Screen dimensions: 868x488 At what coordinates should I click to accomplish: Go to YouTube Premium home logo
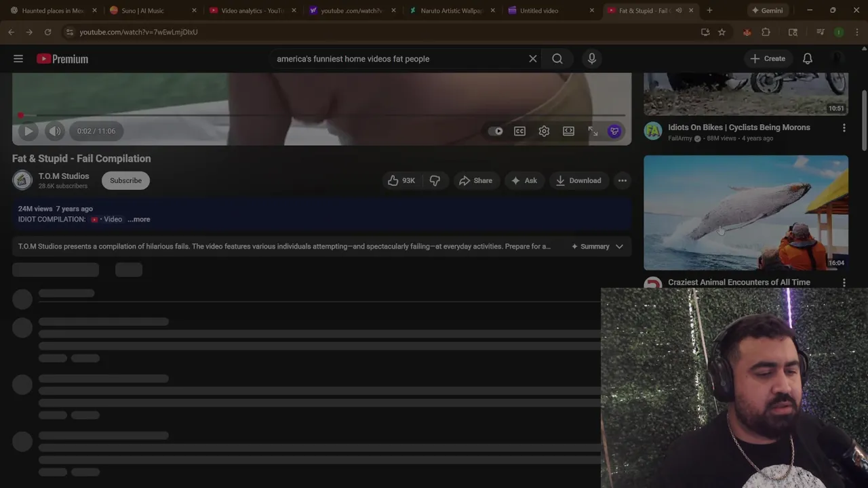[62, 59]
